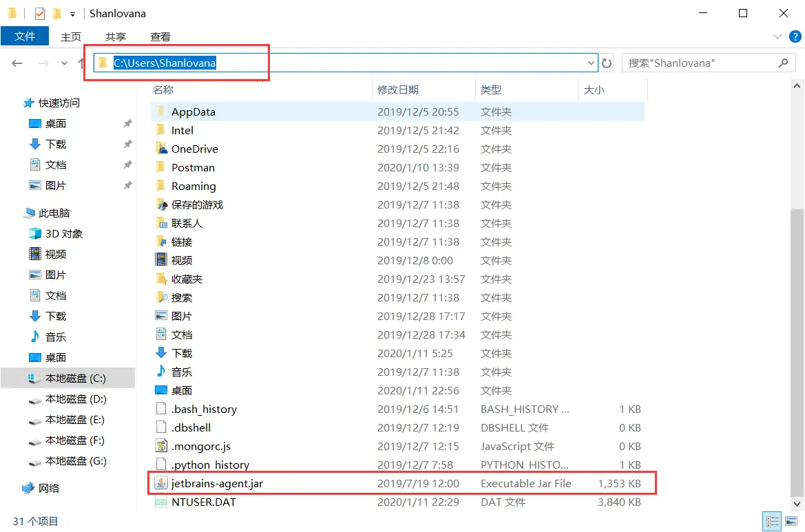Click the forward navigation arrow
The width and height of the screenshot is (805, 532).
point(43,63)
